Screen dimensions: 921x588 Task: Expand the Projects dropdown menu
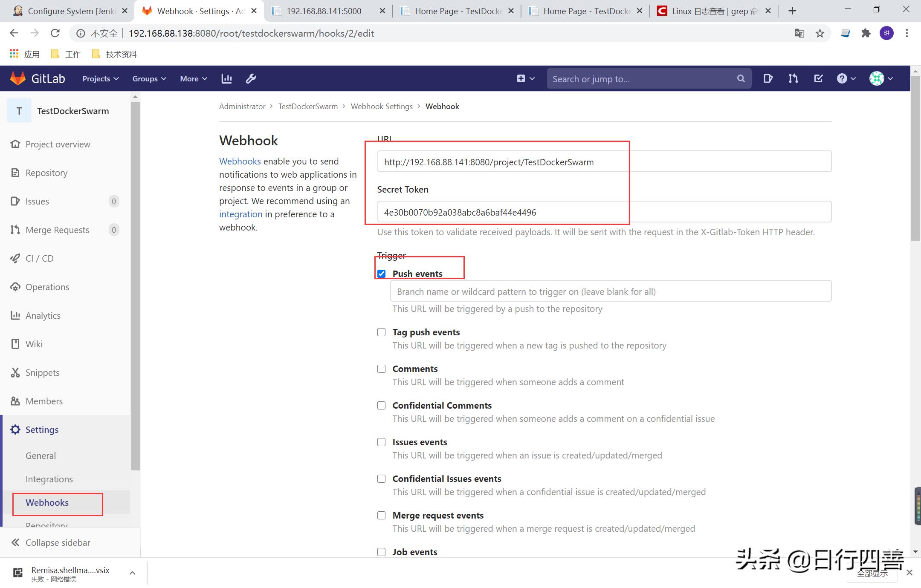click(100, 78)
